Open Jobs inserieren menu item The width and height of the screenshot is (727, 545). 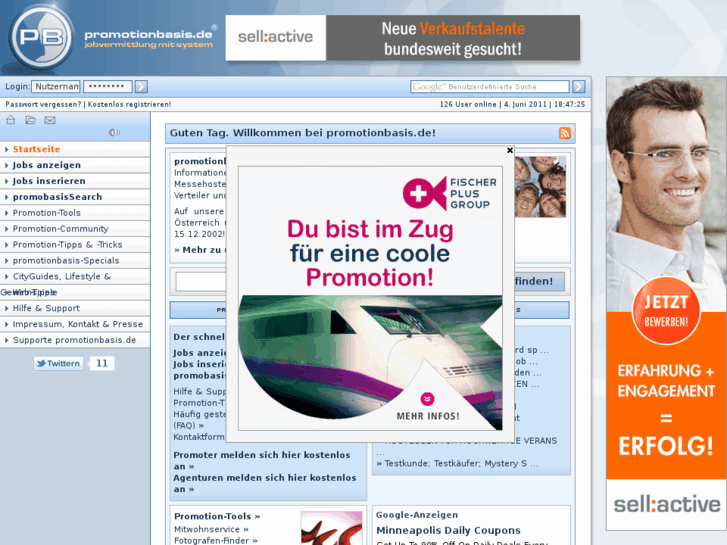pyautogui.click(x=49, y=181)
